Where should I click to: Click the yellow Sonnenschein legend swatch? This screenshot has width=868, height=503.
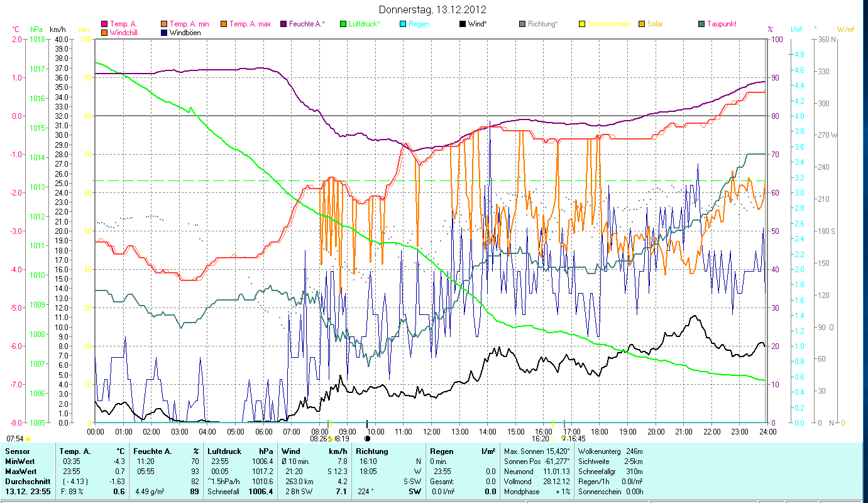(582, 24)
